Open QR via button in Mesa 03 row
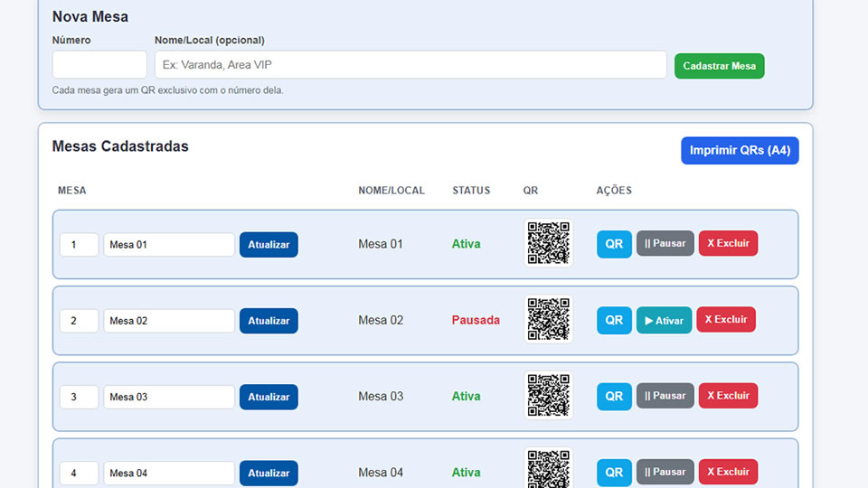Viewport: 868px width, 488px height. point(614,396)
